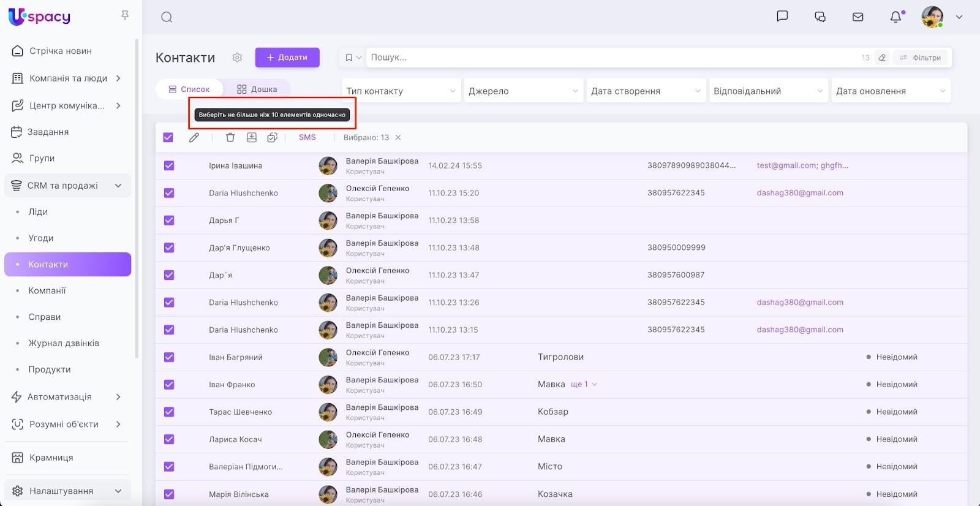The width and height of the screenshot is (980, 506).
Task: Click the Фільтри button
Action: pyautogui.click(x=921, y=58)
